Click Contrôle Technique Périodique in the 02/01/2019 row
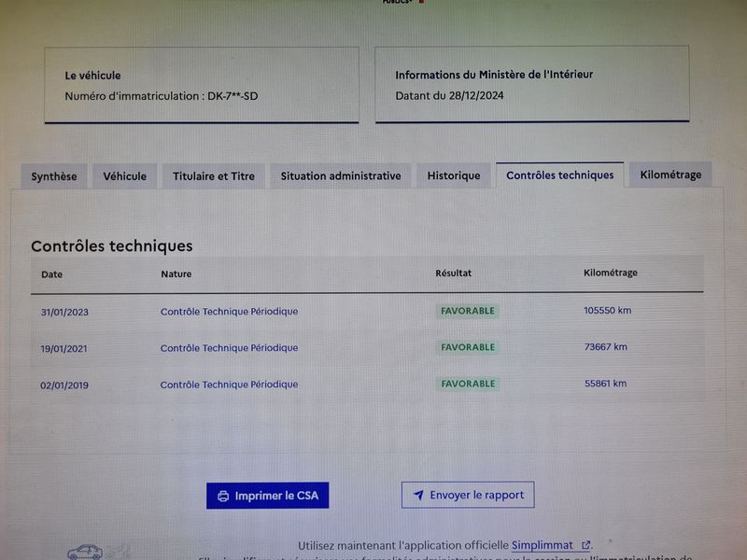Screen dimensions: 747x560 [x=229, y=385]
